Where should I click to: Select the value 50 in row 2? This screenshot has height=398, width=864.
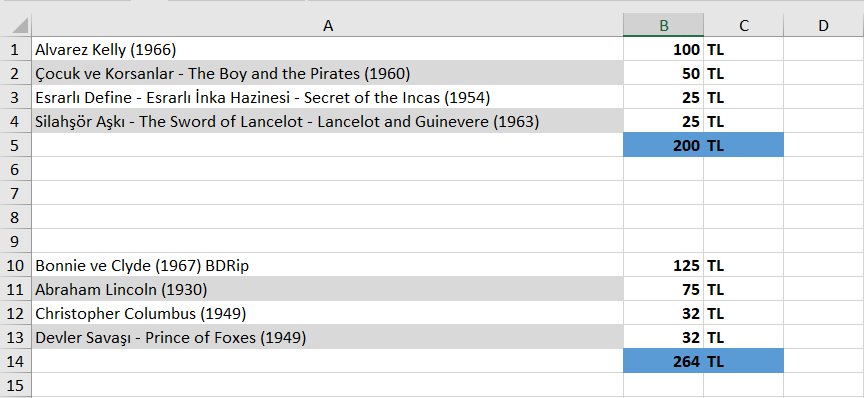click(x=663, y=73)
